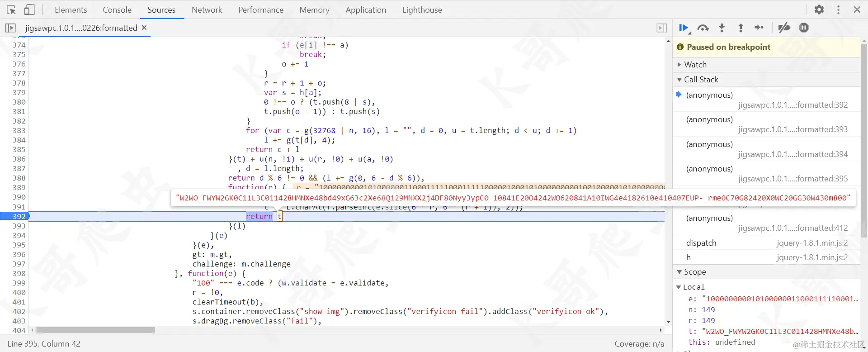This screenshot has height=352, width=868.
Task: Click 'gt: m.gt,' on line 396
Action: pyautogui.click(x=212, y=254)
